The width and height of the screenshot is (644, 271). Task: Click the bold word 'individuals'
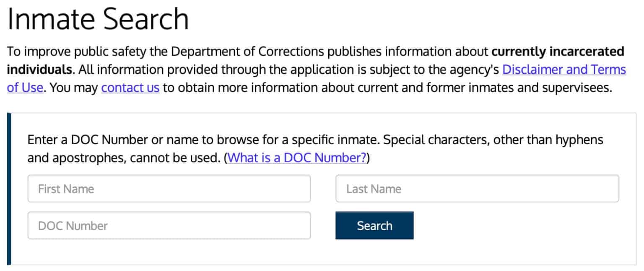(x=39, y=70)
